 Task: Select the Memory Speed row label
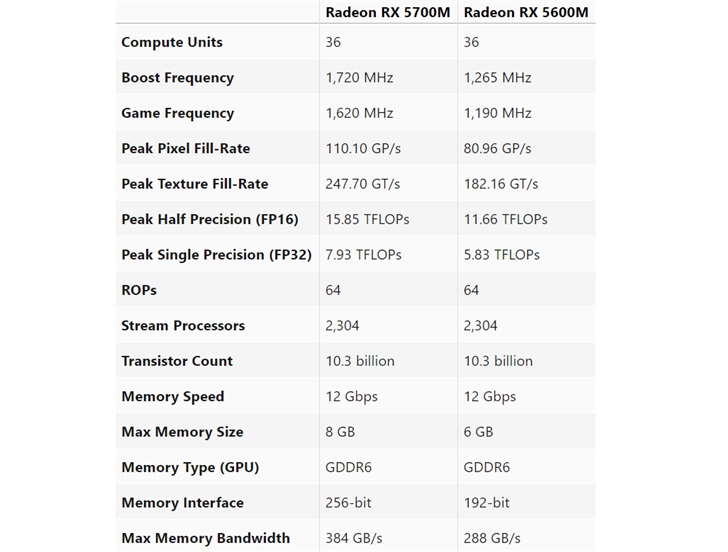(x=173, y=397)
